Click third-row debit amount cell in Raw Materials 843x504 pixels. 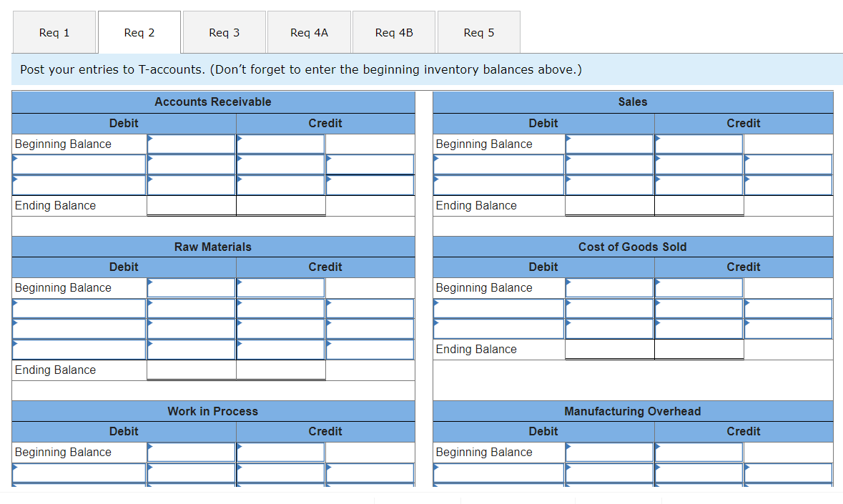192,350
